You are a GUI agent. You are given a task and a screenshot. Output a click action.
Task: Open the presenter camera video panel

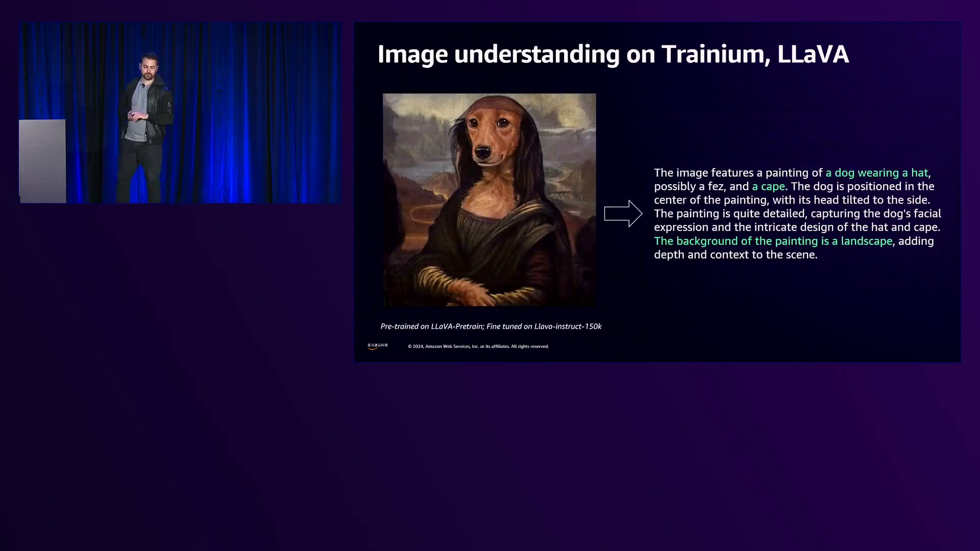180,112
